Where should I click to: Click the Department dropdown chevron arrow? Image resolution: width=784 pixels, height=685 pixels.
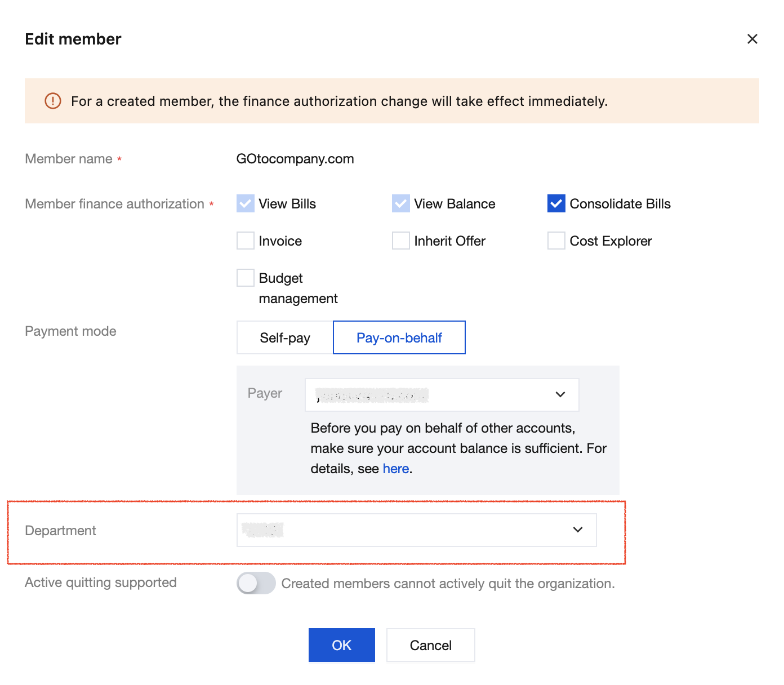tap(578, 530)
